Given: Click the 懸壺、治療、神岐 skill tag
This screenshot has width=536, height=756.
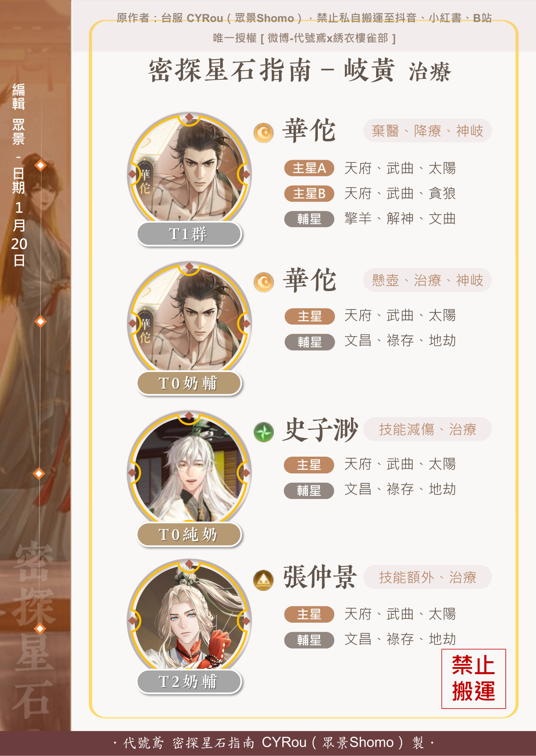Looking at the screenshot, I should click(x=427, y=280).
